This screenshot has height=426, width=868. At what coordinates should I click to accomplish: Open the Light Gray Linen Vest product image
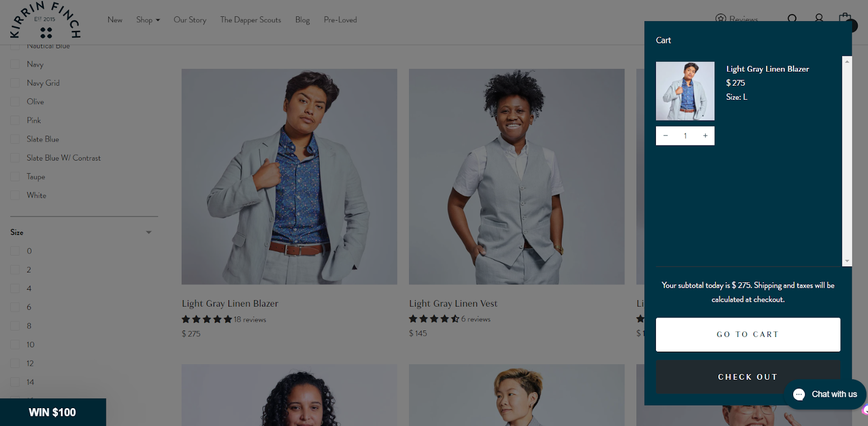pyautogui.click(x=516, y=176)
